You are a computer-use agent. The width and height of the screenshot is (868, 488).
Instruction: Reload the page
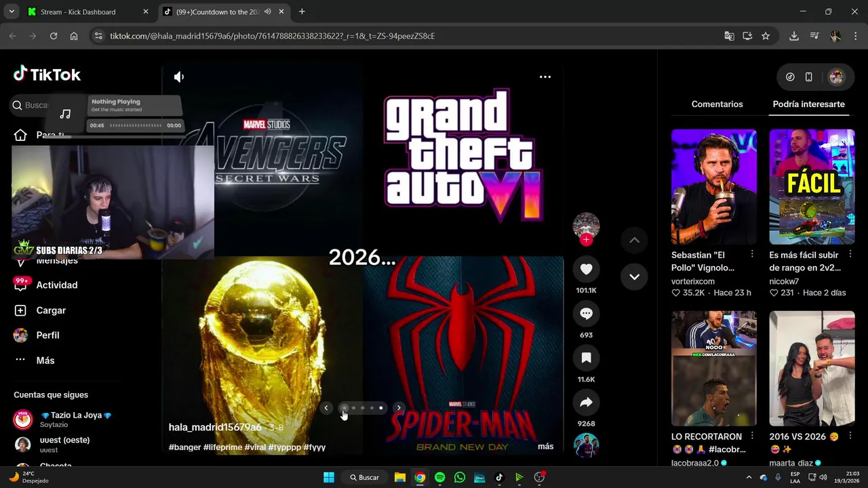click(54, 36)
